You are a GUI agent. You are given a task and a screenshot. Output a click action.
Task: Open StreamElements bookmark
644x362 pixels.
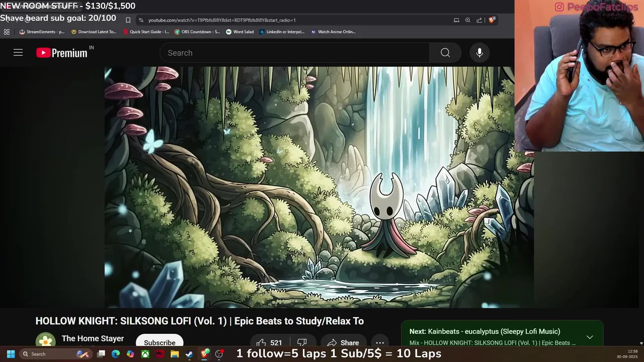click(42, 32)
